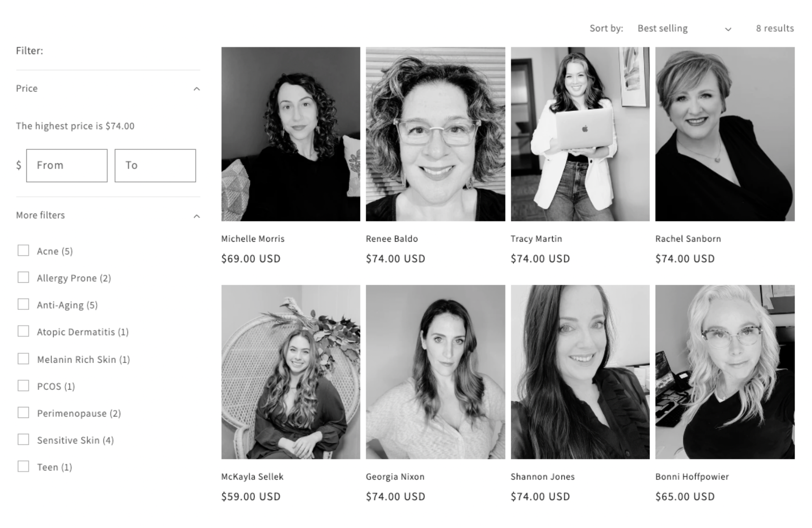The image size is (812, 528).
Task: Open the McKayla Sellek product link
Action: [x=252, y=477]
